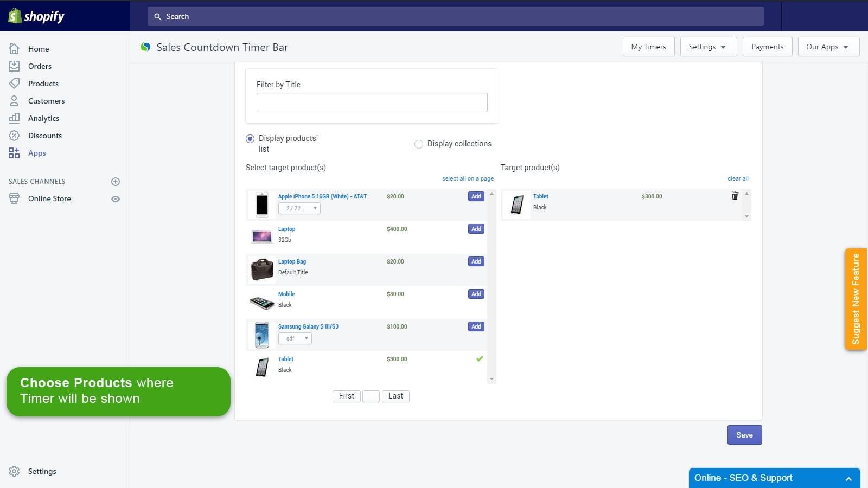
Task: Add Apple iPhone 5 to targets
Action: click(476, 196)
